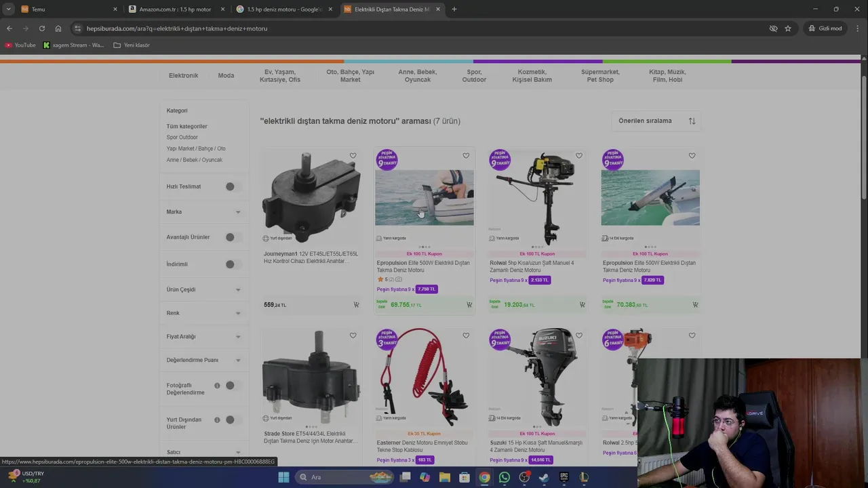Open YouTube bookmark in bookmarks bar

20,45
